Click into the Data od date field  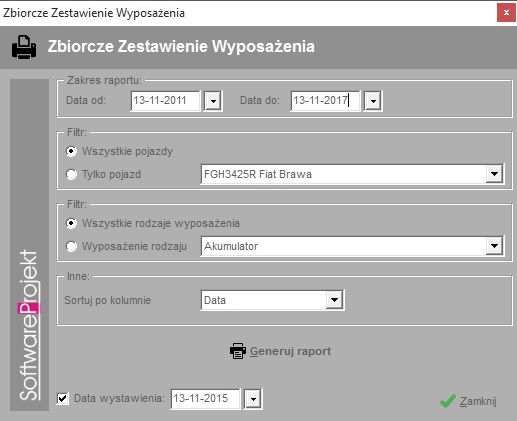coord(166,101)
